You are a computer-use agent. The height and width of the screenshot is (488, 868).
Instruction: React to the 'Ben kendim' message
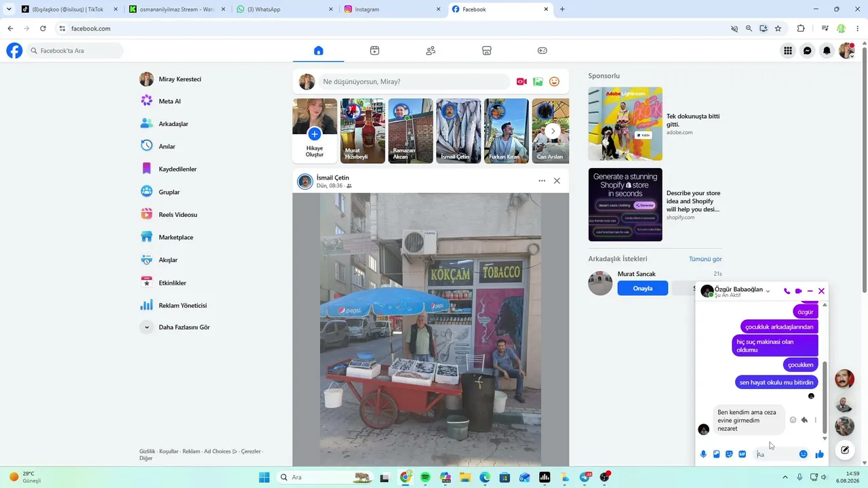793,420
